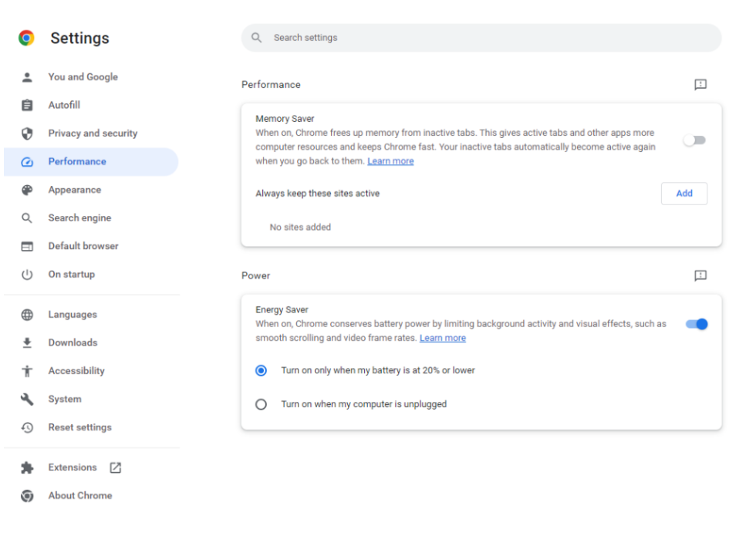Open Energy Saver Learn more link

443,338
